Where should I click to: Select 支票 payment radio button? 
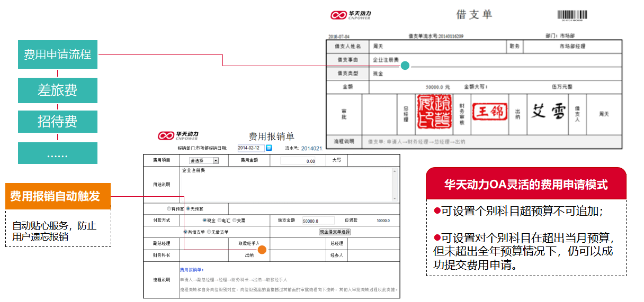234,220
